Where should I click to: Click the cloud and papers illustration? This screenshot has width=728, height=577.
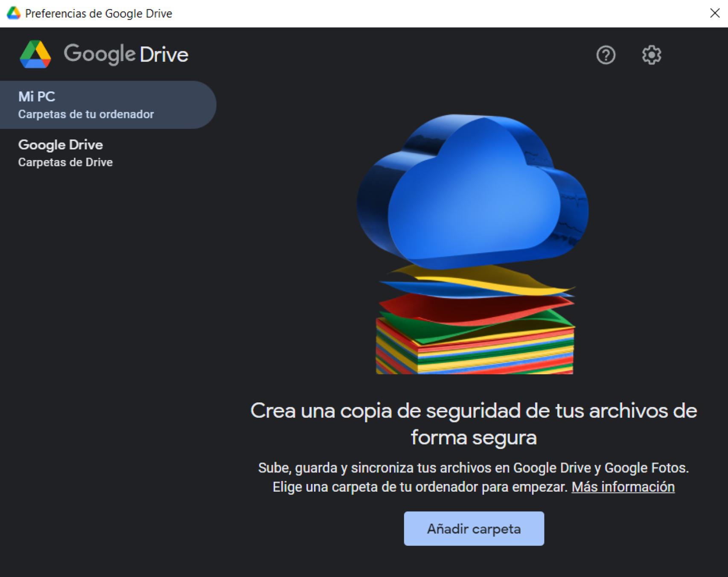coord(473,244)
